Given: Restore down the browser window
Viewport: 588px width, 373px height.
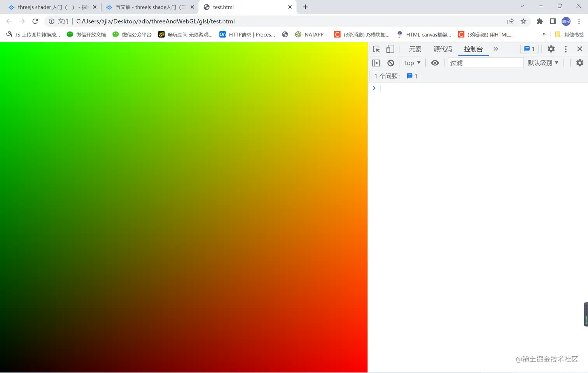Looking at the screenshot, I should tap(560, 6).
